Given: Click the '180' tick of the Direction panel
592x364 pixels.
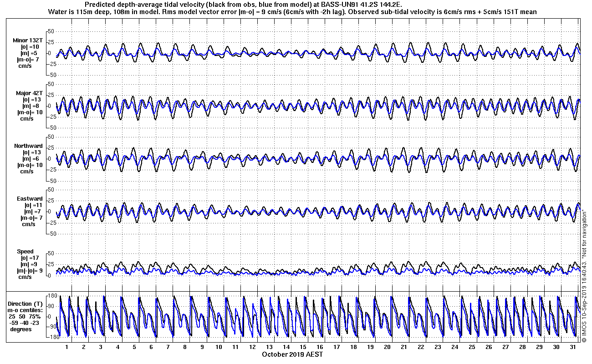Looking at the screenshot, I should click(x=51, y=296).
